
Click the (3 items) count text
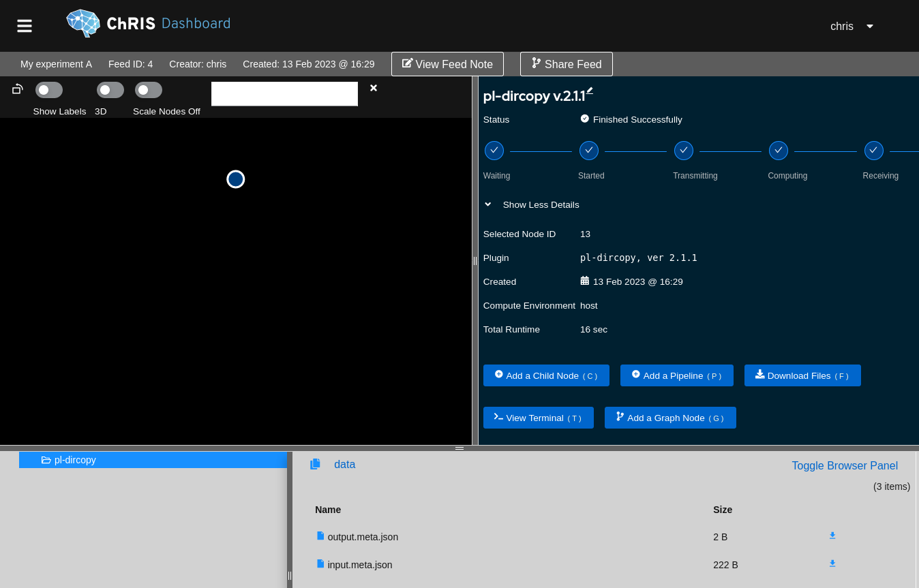892,486
